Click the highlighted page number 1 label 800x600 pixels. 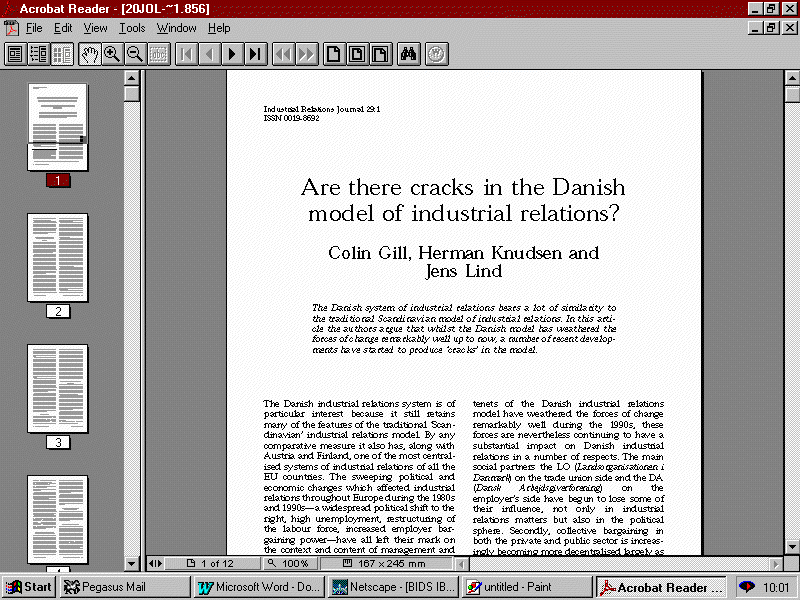(x=58, y=180)
